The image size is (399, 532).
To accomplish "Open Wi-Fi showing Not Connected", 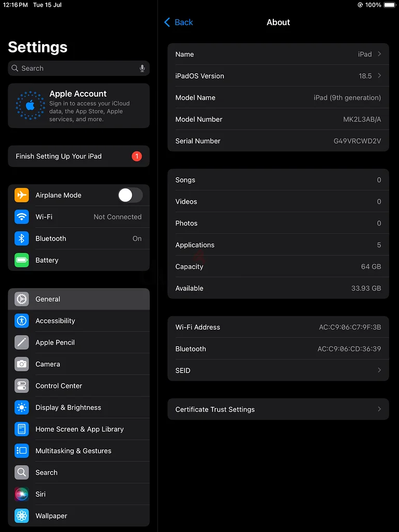I will click(x=79, y=217).
